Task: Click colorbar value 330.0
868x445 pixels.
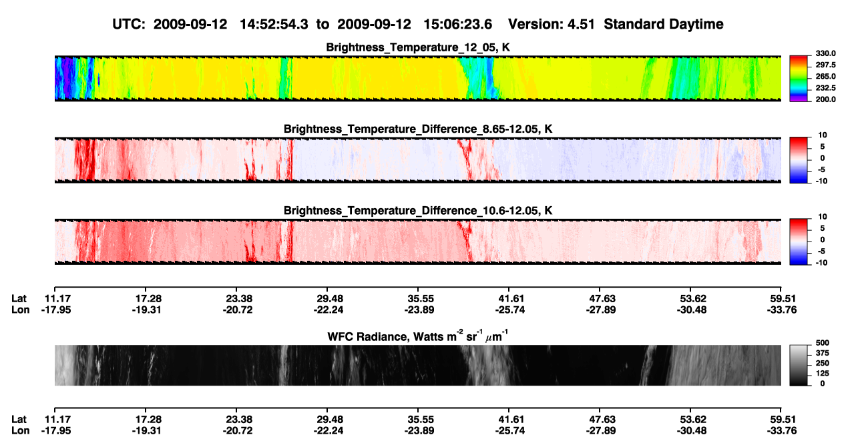Action: pyautogui.click(x=825, y=54)
